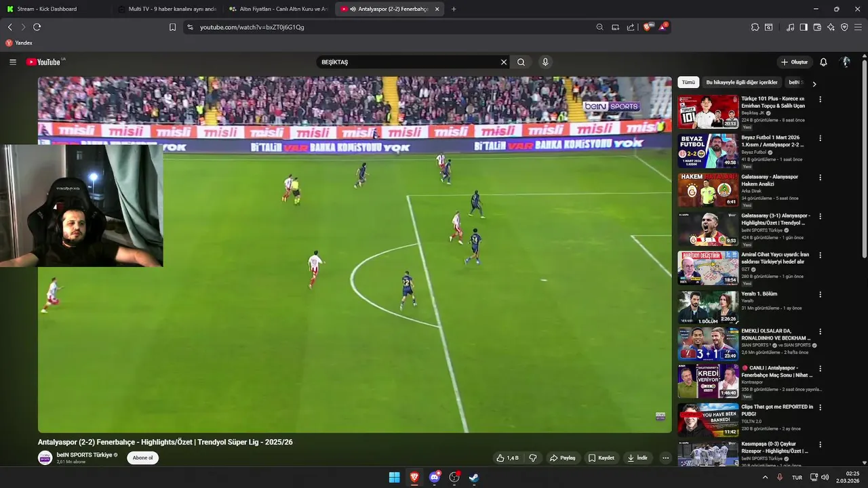The height and width of the screenshot is (488, 868).
Task: Open options for Beyaz Futbol 1 Mart video
Action: [x=820, y=138]
